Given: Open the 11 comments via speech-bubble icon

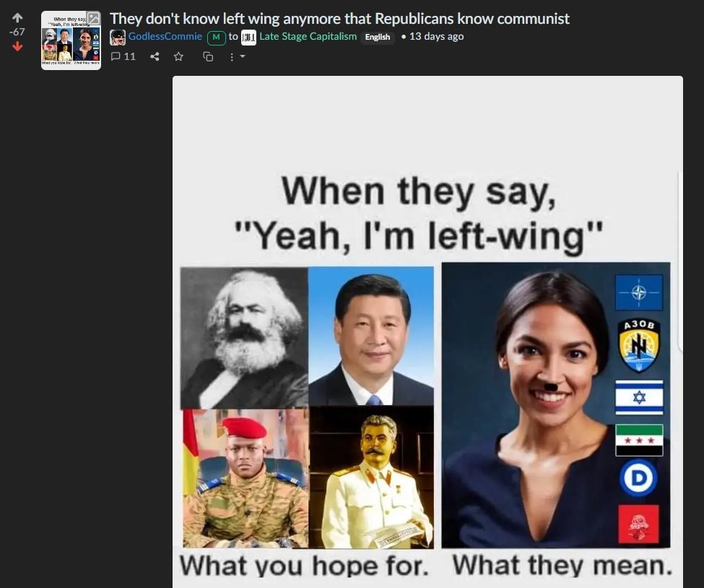Looking at the screenshot, I should click(123, 56).
